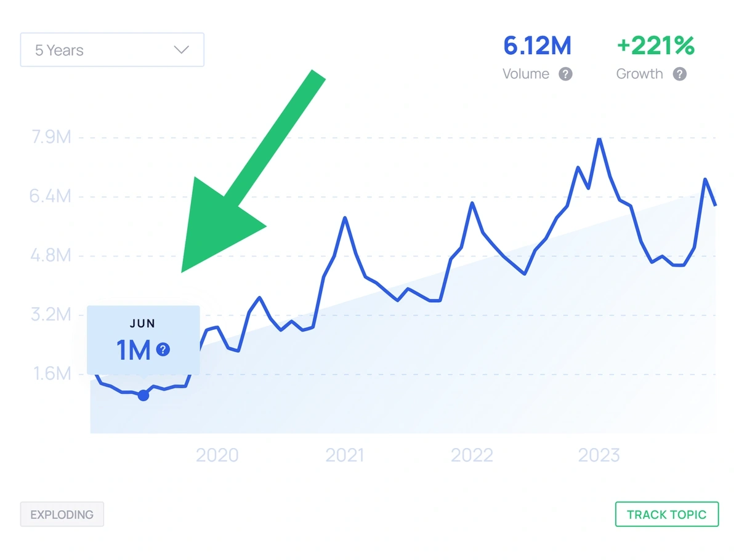Screen dimensions: 739x560
Task: Click the Volume help question mark icon
Action: [565, 74]
